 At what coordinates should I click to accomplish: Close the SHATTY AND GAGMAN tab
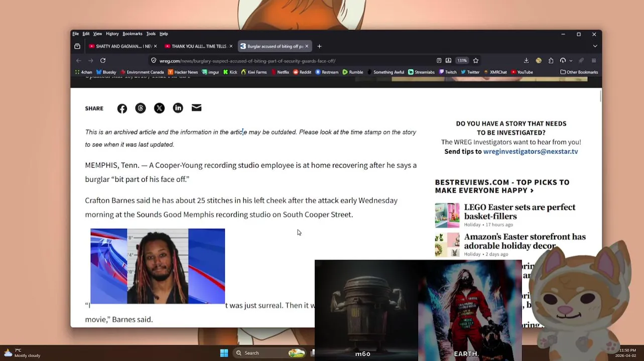(155, 46)
